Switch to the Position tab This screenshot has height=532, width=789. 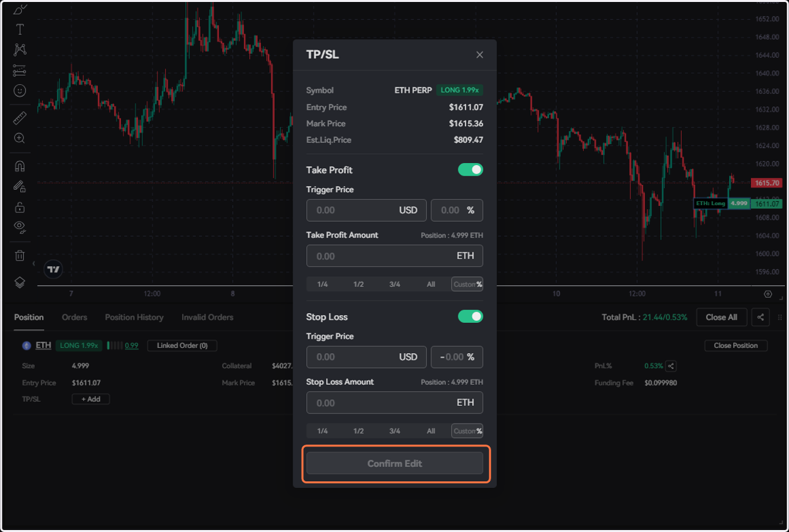(x=29, y=317)
